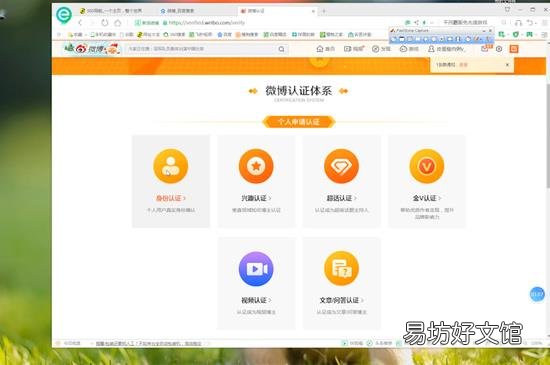Open the 兴趣认证 link

coord(256,198)
